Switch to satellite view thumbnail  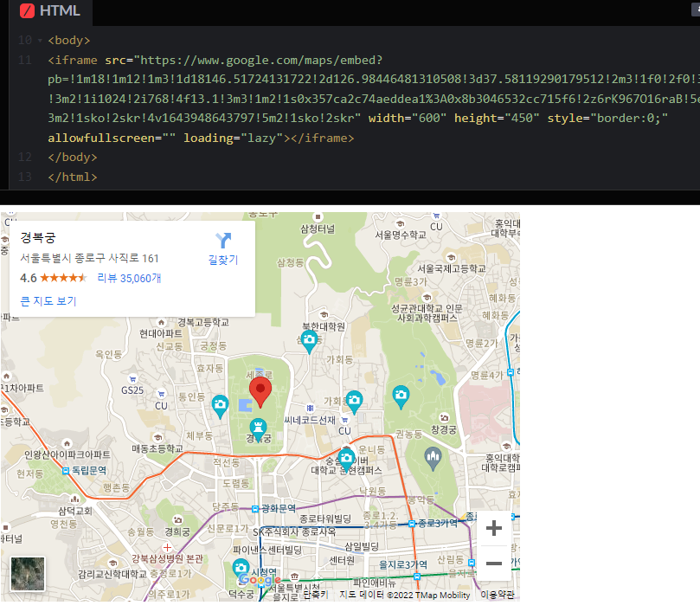[x=28, y=574]
